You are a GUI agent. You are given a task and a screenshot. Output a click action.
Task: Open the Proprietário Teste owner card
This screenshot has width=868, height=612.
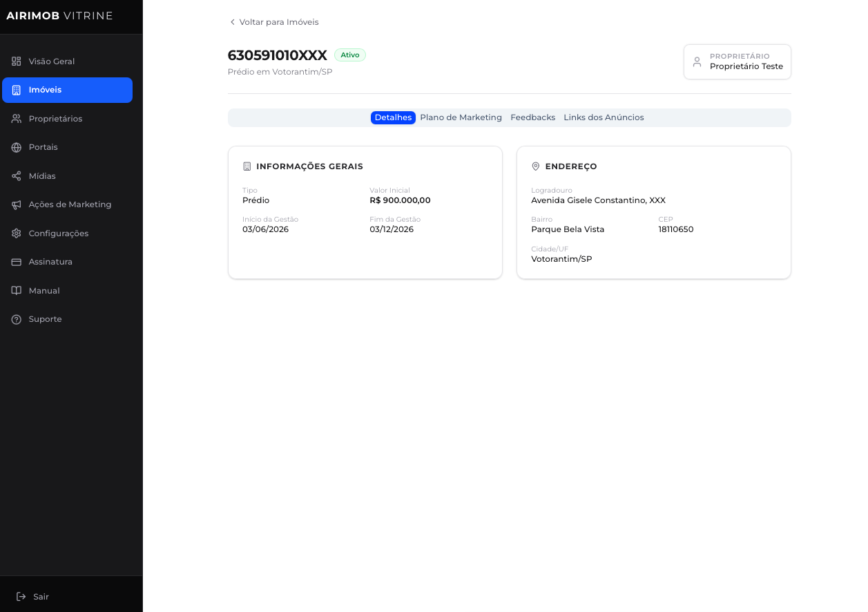tap(737, 62)
